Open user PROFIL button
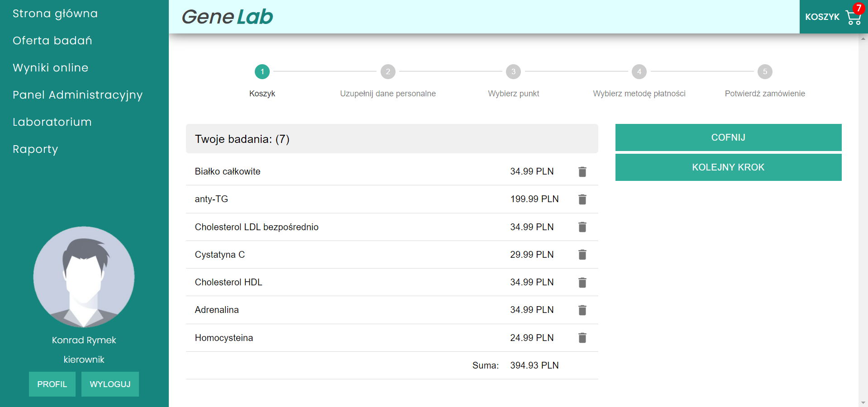 (52, 384)
